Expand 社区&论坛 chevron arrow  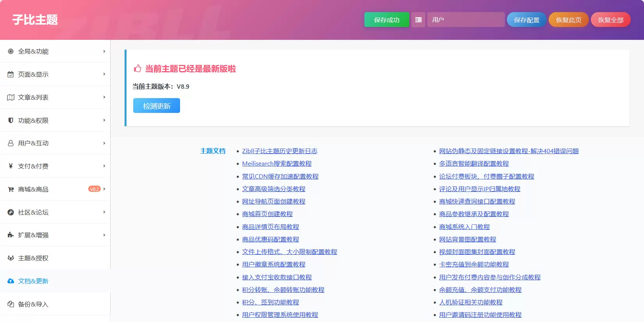pyautogui.click(x=104, y=212)
